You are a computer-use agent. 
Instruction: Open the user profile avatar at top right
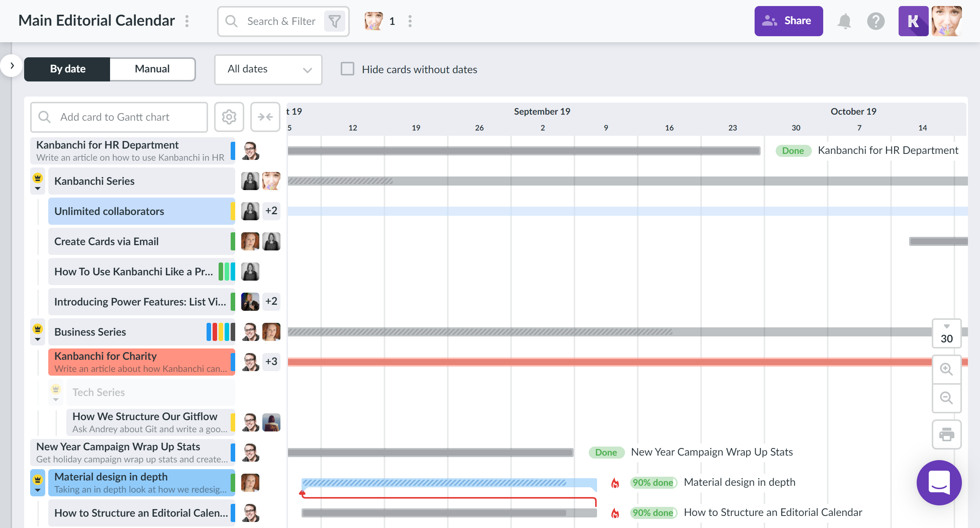pos(946,21)
